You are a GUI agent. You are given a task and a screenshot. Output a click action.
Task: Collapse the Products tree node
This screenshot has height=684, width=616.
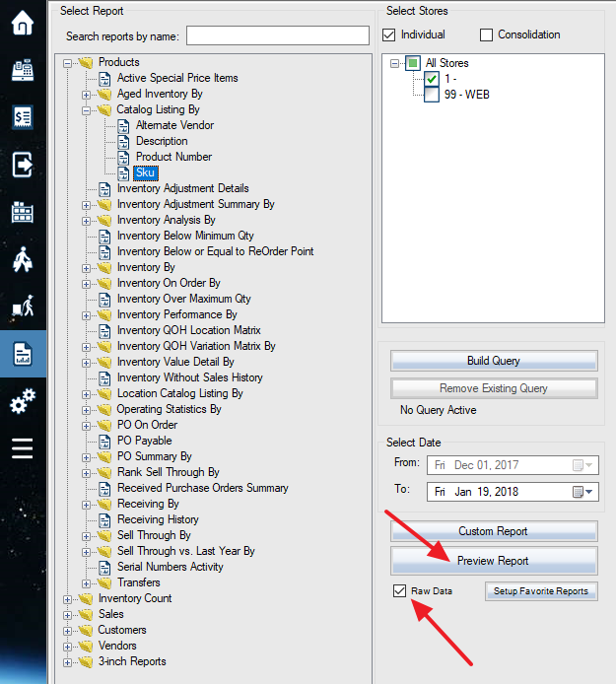[67, 64]
